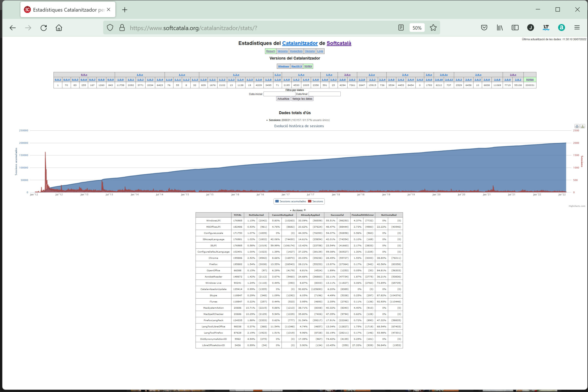This screenshot has height=392, width=588.
Task: Bookmark this page with the star icon
Action: pos(433,28)
